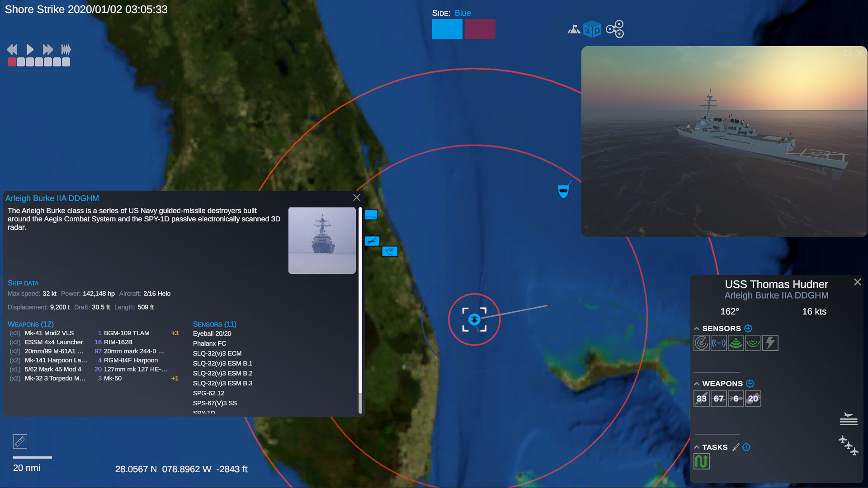Click the lightning ECM sensor icon
This screenshot has height=488, width=868.
click(770, 343)
